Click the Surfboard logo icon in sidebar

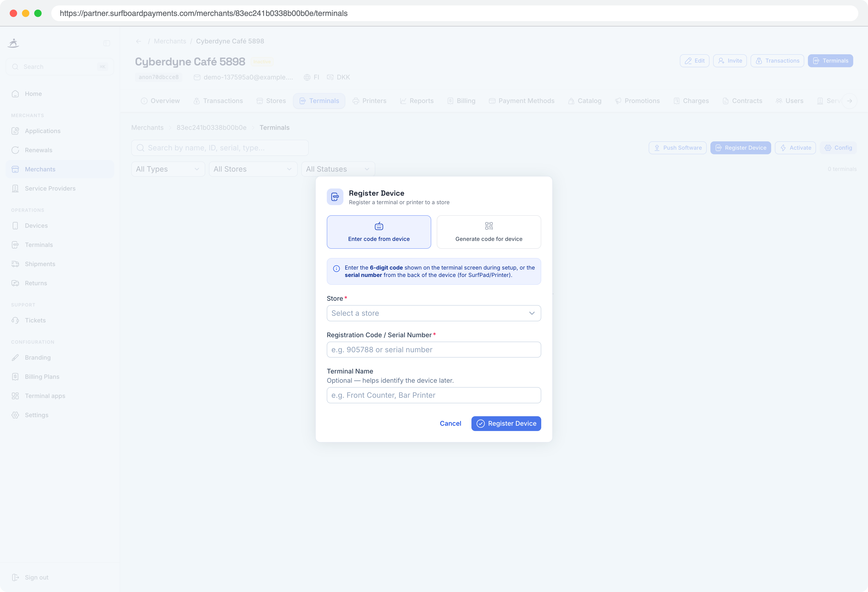point(13,43)
